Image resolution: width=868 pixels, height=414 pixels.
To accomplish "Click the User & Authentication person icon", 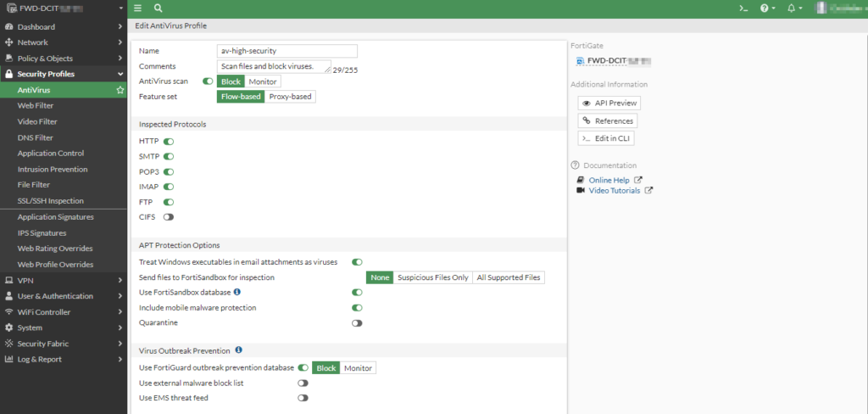I will 8,296.
